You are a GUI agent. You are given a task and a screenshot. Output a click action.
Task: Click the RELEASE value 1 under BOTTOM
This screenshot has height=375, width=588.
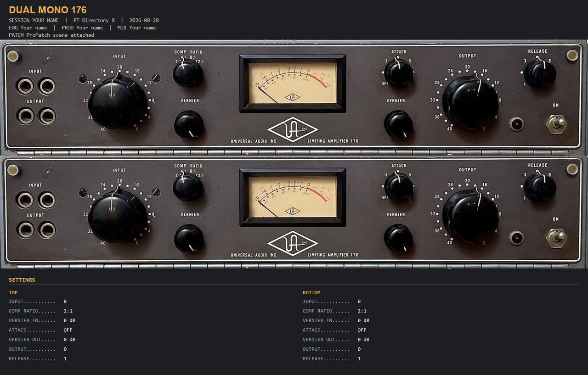(x=359, y=358)
